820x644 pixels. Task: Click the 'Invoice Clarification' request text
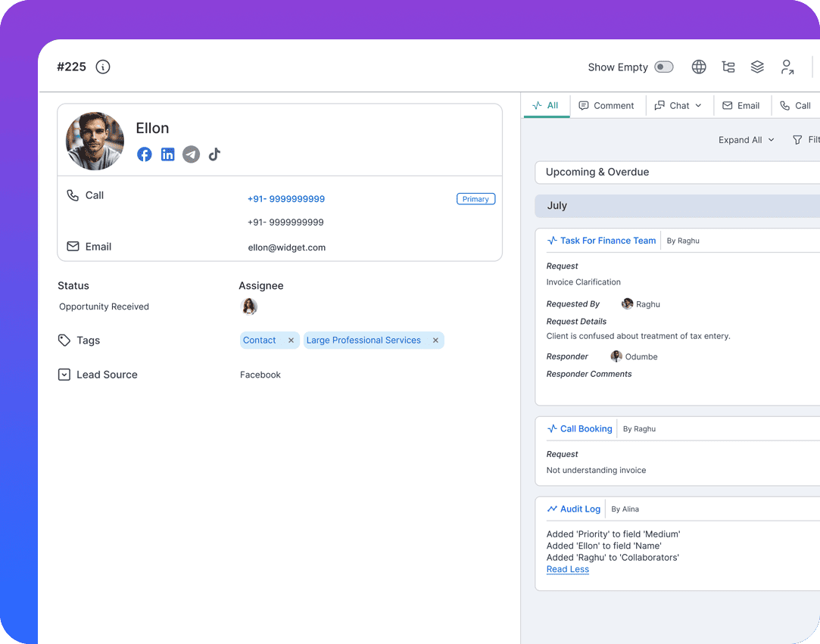point(583,282)
